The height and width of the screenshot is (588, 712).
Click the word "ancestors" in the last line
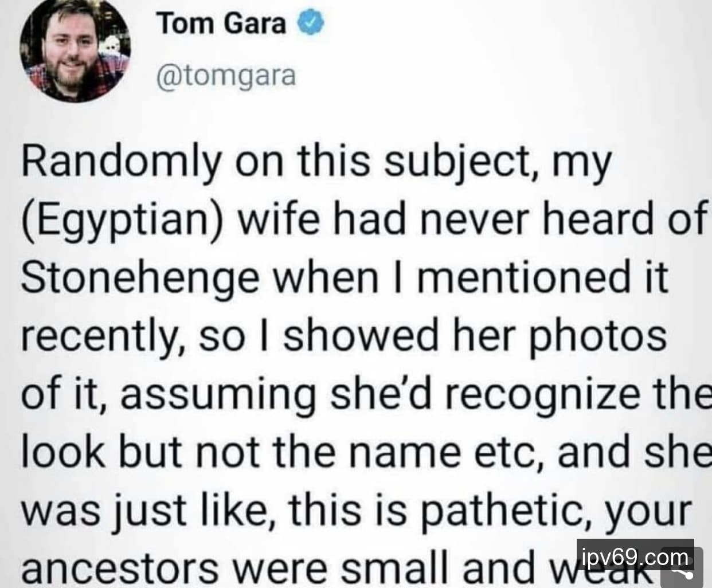[120, 568]
